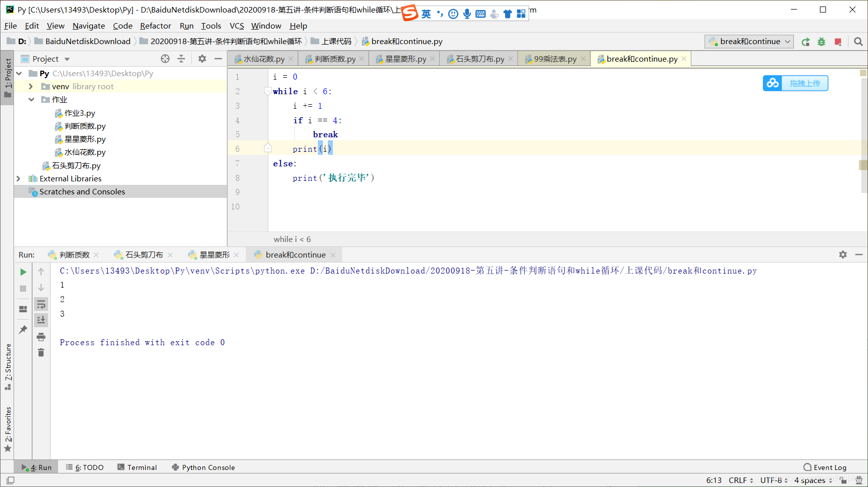Viewport: 868px width, 487px height.
Task: Click the Baidu cloud upload button
Action: click(x=795, y=83)
